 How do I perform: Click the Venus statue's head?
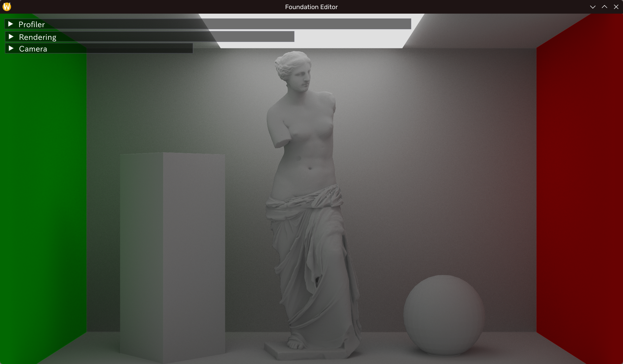click(295, 70)
